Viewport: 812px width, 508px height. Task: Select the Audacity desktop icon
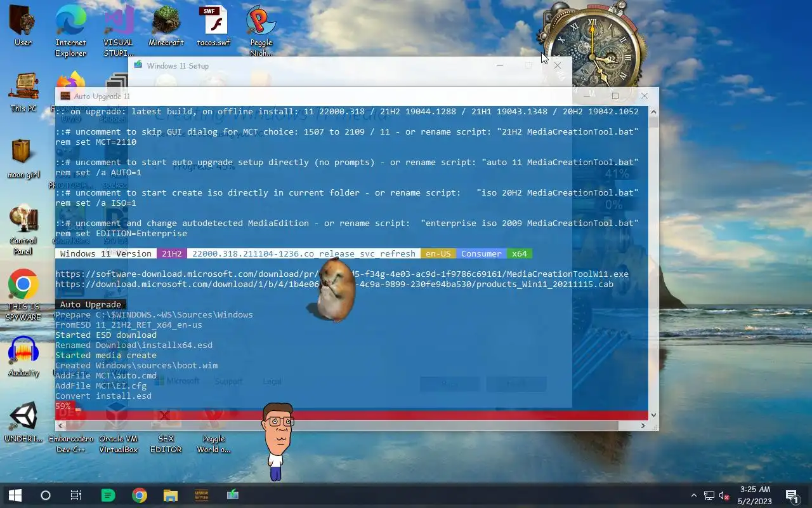pyautogui.click(x=23, y=357)
